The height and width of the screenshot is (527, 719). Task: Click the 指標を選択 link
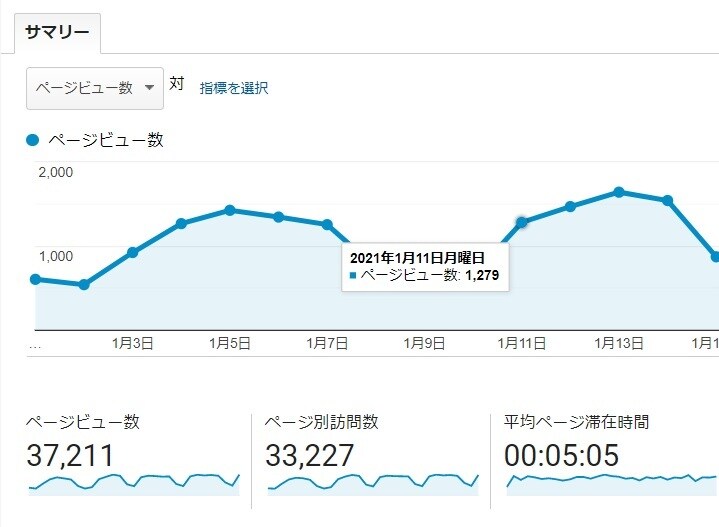coord(234,88)
